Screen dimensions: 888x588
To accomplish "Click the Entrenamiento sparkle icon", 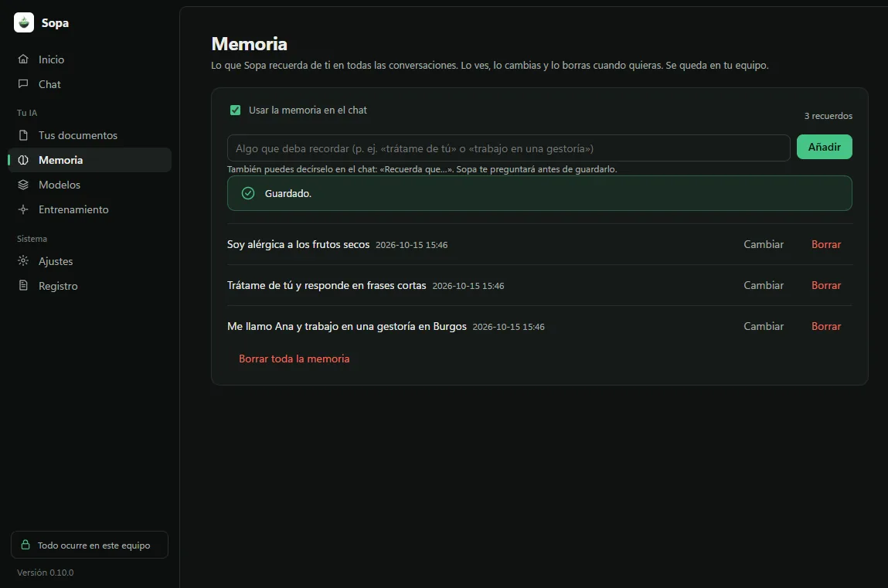I will (23, 209).
